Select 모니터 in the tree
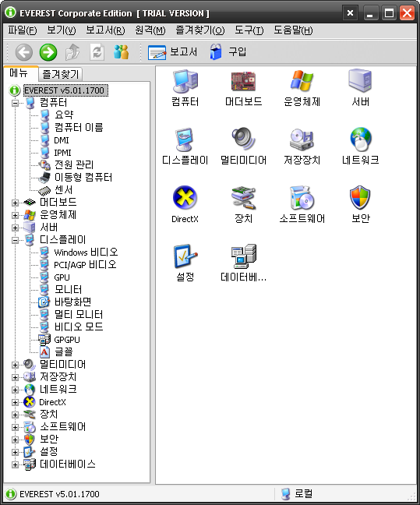The height and width of the screenshot is (505, 420). (68, 290)
